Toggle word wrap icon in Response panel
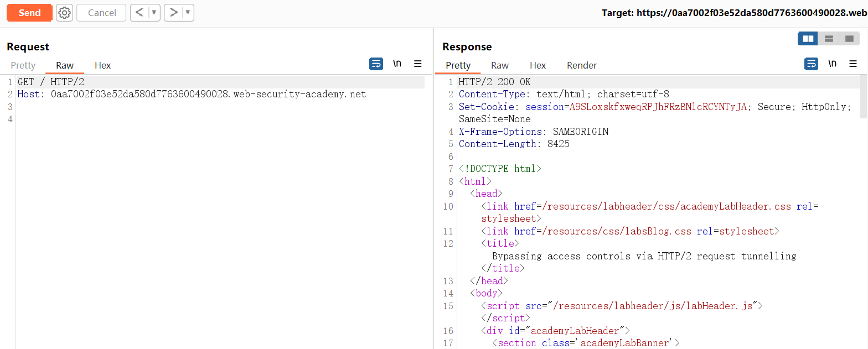The image size is (868, 349). pos(811,64)
